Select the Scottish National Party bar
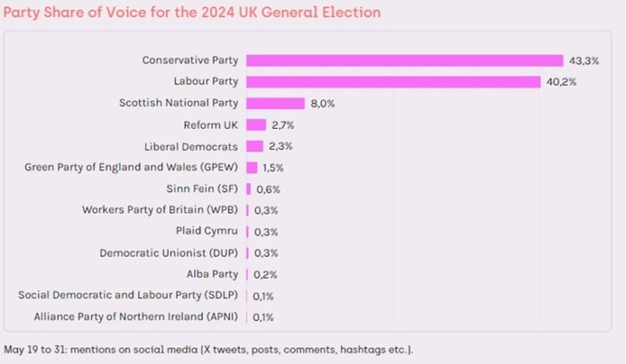The height and width of the screenshot is (364, 626). [x=275, y=103]
